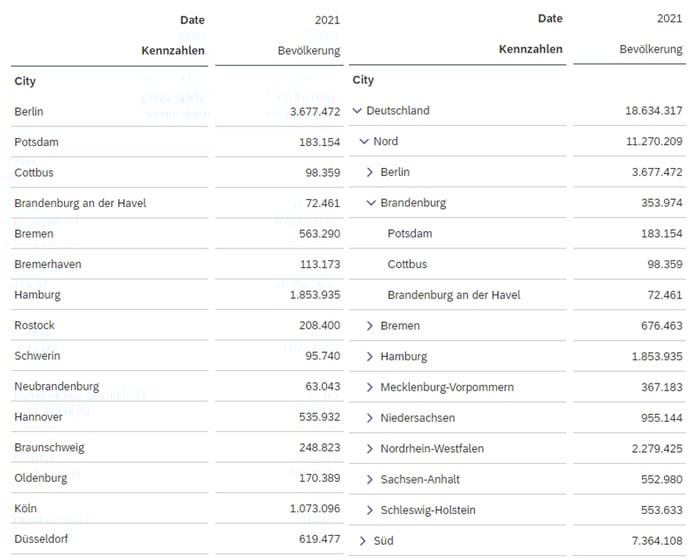700x560 pixels.
Task: Click Braunschweig population value 248.823
Action: (x=320, y=447)
